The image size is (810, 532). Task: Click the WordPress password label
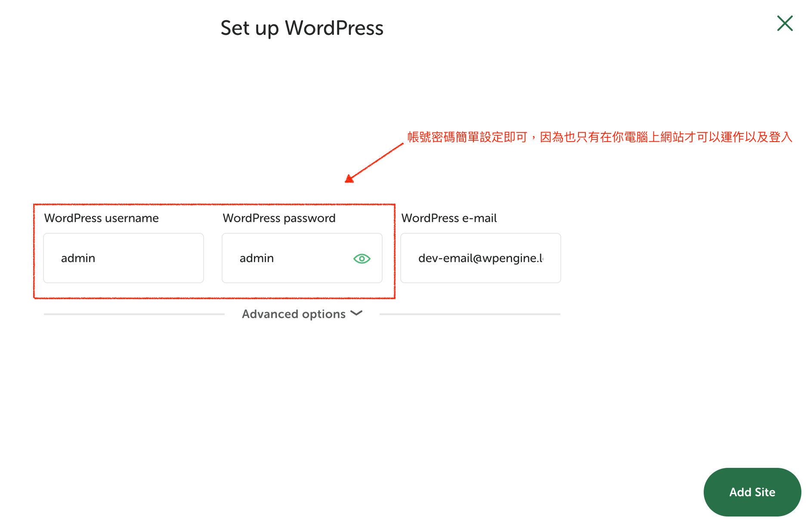coord(279,218)
